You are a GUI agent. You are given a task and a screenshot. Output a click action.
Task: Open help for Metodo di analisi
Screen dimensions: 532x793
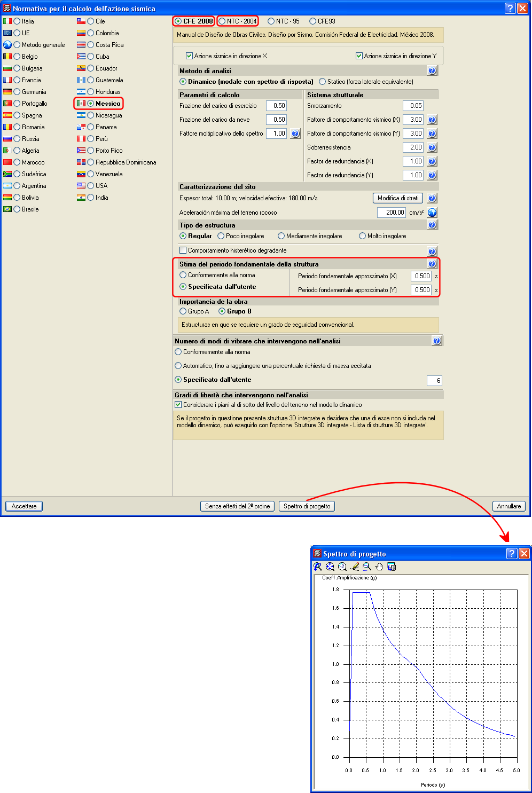[433, 70]
